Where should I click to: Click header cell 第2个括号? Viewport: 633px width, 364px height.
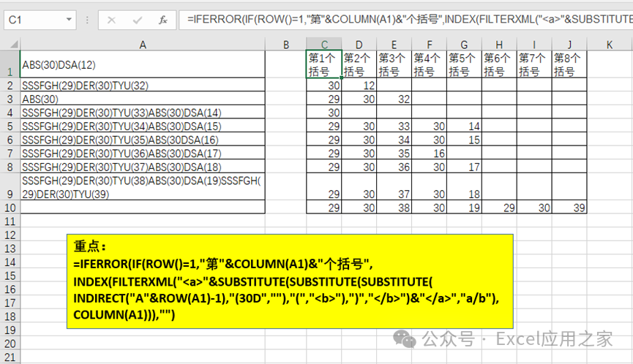pyautogui.click(x=359, y=64)
